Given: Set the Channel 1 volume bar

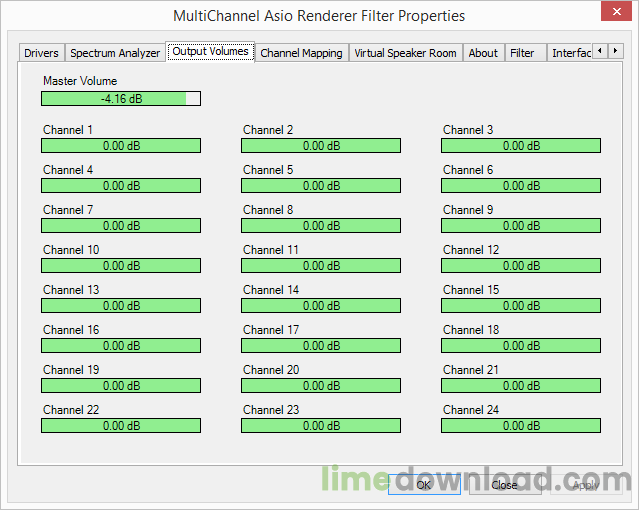Looking at the screenshot, I should [121, 146].
